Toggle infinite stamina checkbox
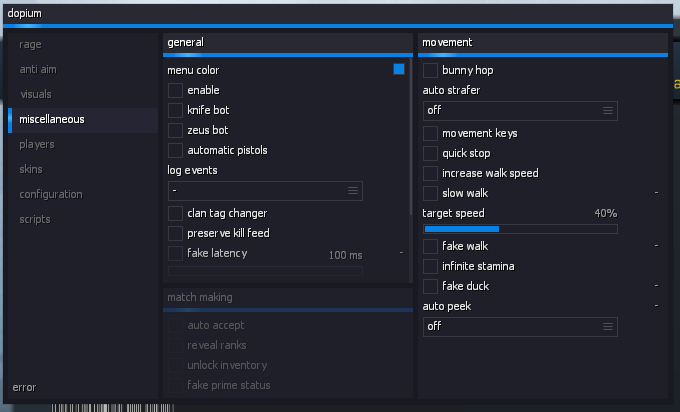Screen dimensions: 680x412 click(x=430, y=266)
